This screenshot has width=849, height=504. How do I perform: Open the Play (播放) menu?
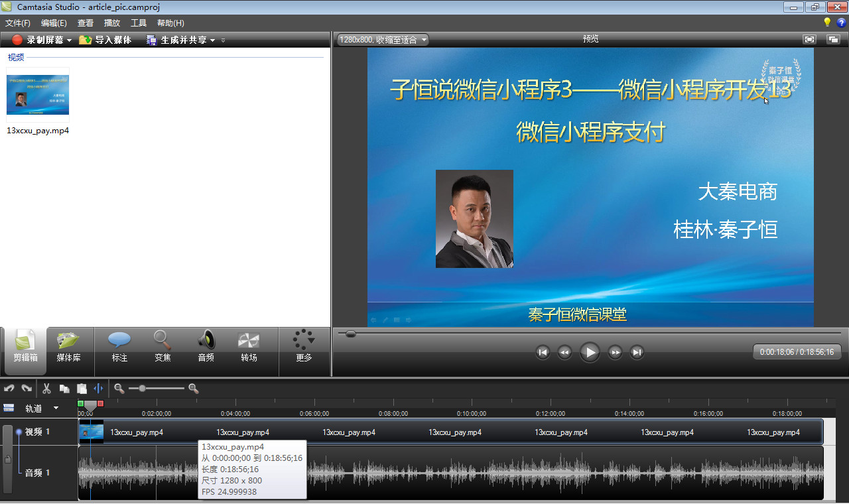[x=112, y=23]
